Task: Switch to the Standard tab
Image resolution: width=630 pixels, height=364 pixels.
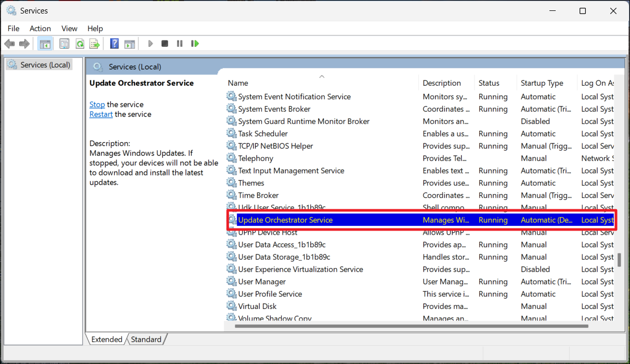Action: [x=146, y=340]
